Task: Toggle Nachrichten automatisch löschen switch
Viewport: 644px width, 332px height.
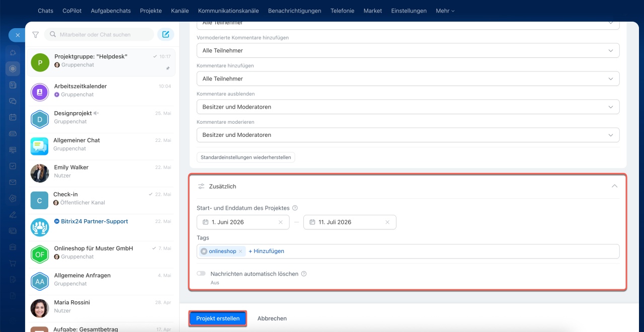Action: [x=201, y=274]
